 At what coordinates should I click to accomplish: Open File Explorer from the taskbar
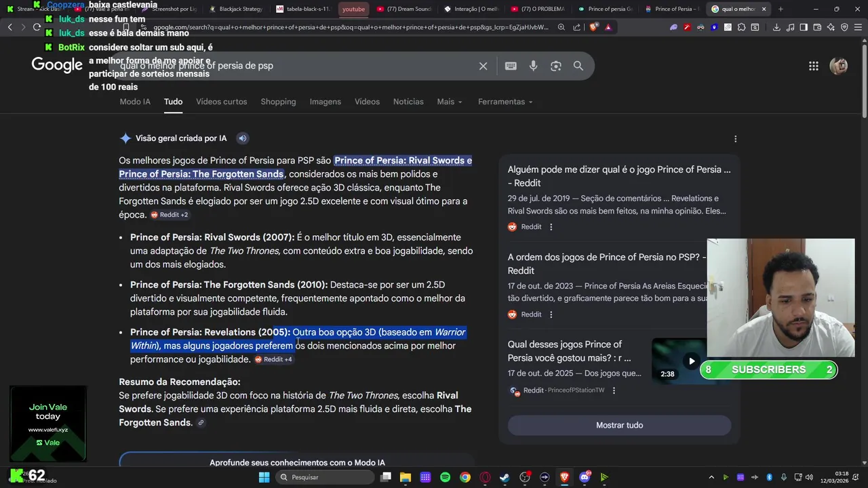pos(405,477)
